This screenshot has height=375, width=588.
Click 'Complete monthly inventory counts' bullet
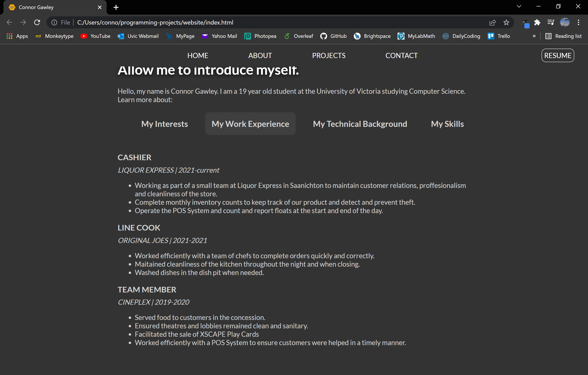275,202
